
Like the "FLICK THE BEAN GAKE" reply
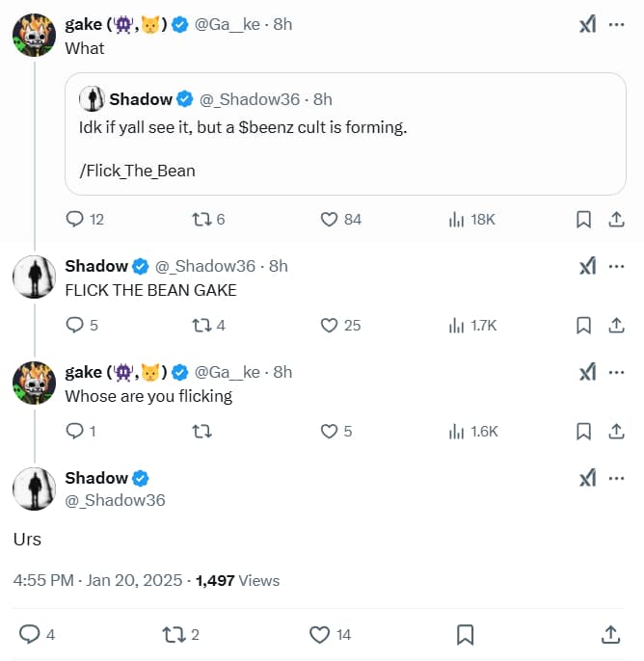[x=330, y=326]
